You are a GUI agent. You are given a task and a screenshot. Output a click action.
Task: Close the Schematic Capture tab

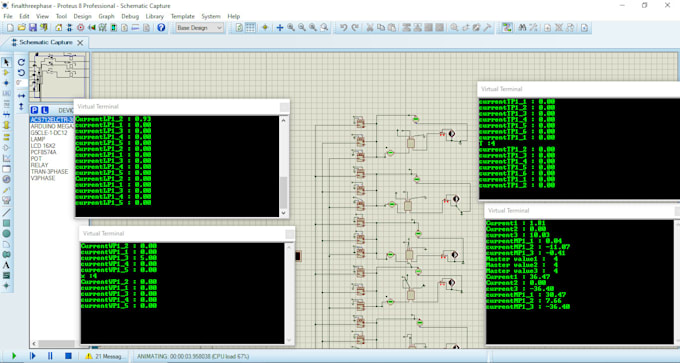(80, 43)
